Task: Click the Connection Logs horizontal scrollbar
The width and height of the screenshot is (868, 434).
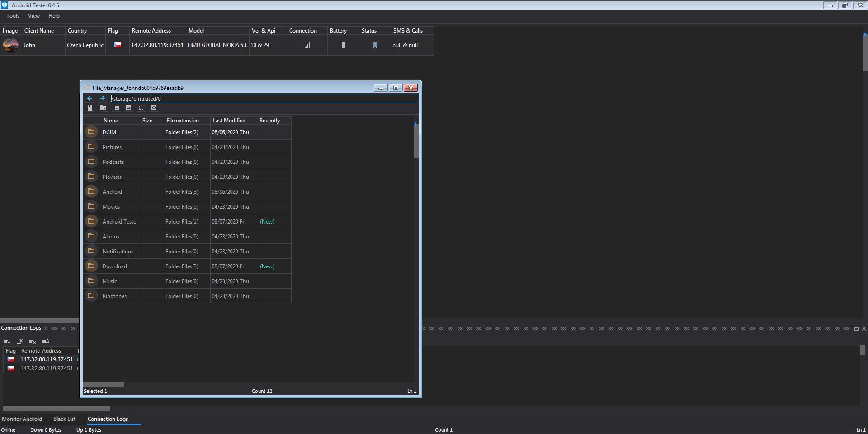Action: [x=57, y=409]
